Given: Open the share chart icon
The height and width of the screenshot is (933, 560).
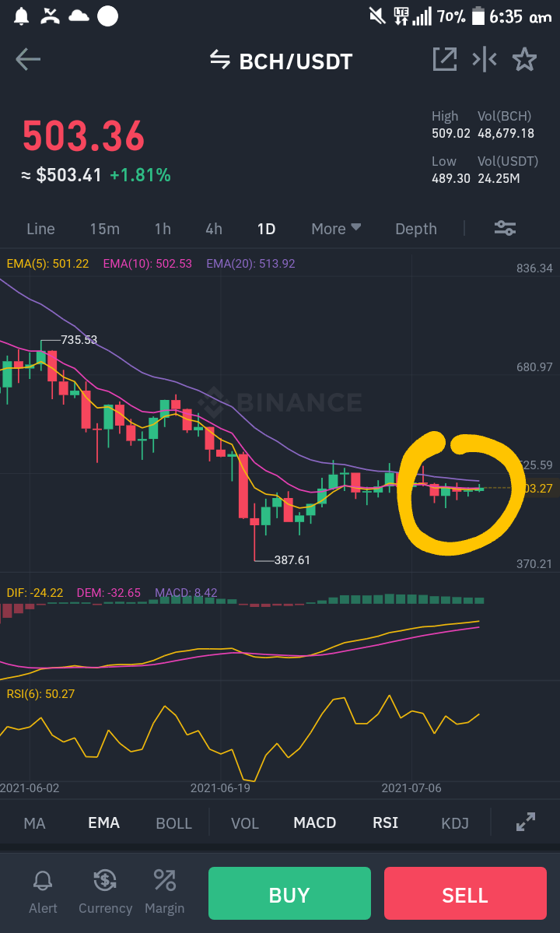Looking at the screenshot, I should 445,59.
